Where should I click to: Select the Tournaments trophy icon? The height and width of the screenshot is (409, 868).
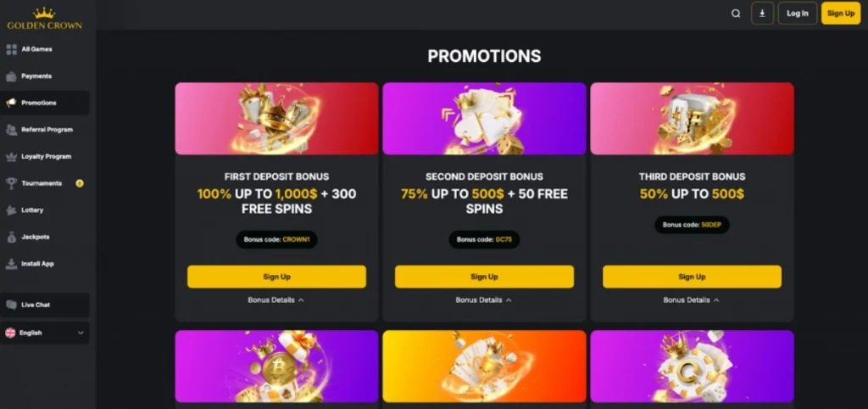tap(12, 183)
